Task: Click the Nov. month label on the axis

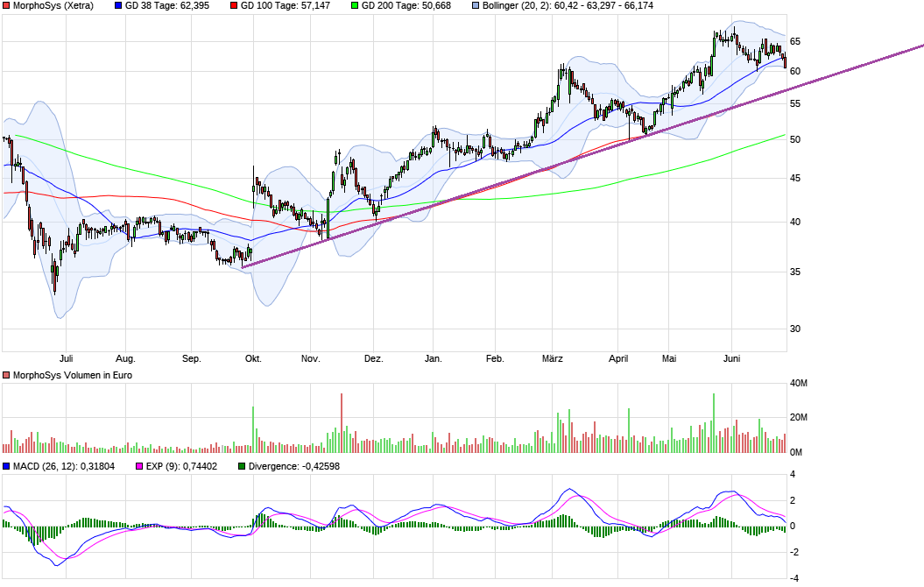Action: click(311, 358)
